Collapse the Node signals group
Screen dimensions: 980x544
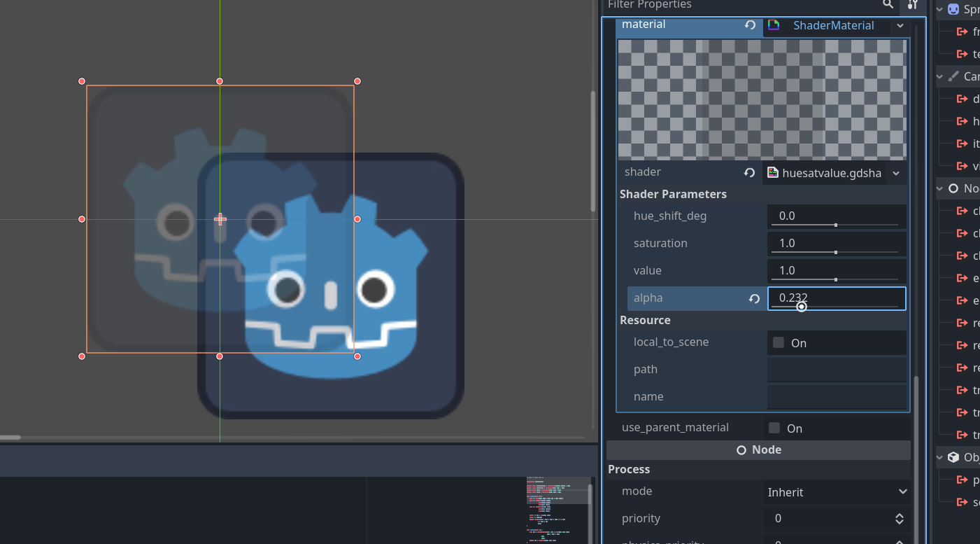point(940,188)
